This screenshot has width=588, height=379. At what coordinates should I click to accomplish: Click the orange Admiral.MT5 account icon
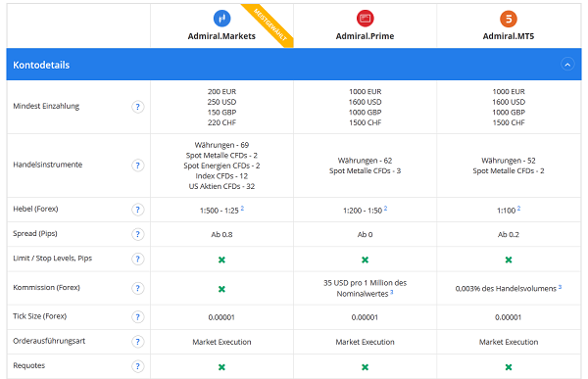[x=509, y=19]
